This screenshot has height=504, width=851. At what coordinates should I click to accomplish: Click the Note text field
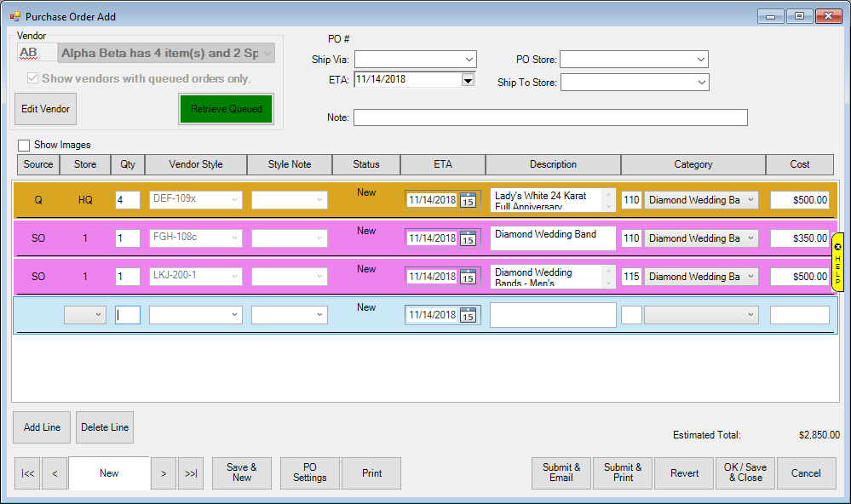coord(550,117)
